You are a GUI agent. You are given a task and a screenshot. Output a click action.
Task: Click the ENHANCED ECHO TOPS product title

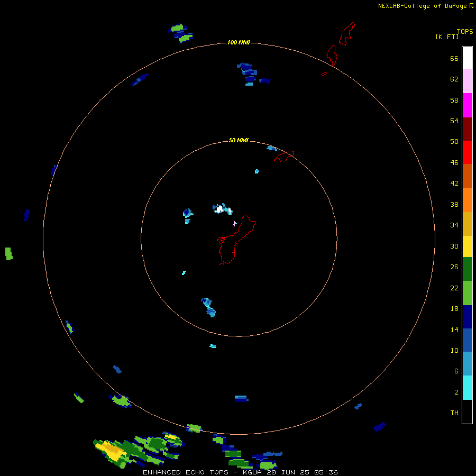click(x=186, y=472)
